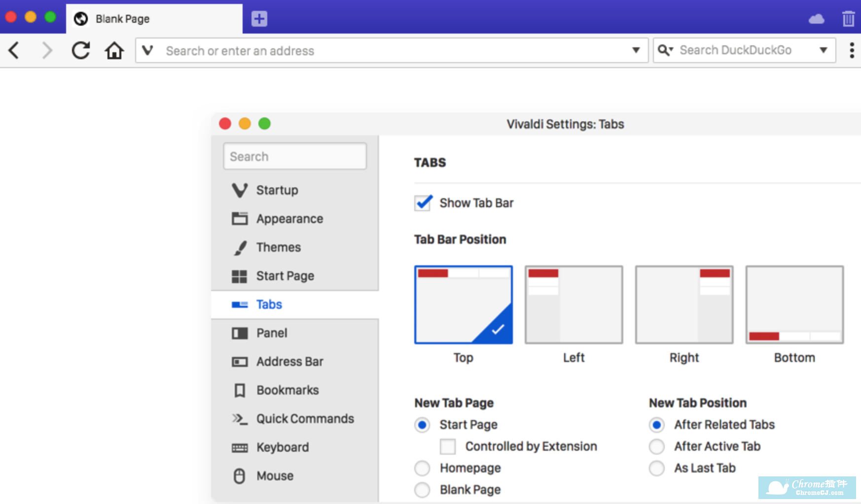Open a new tab with the plus button
Screen dimensions: 861x504
(x=259, y=19)
